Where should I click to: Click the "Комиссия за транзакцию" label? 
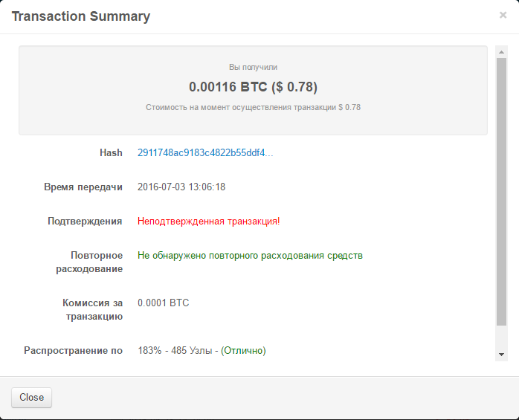pos(92,309)
